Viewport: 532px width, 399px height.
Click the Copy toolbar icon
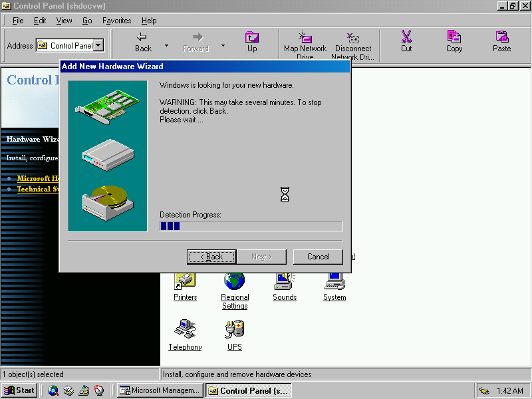coord(454,37)
